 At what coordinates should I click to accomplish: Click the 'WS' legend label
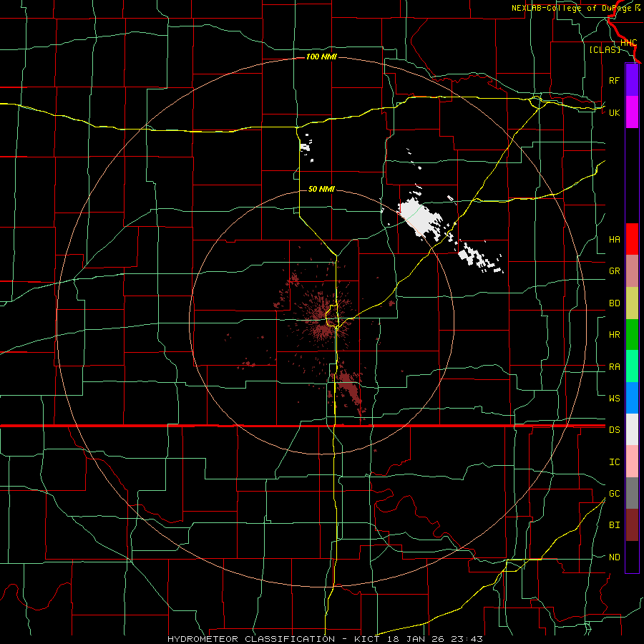(x=614, y=399)
